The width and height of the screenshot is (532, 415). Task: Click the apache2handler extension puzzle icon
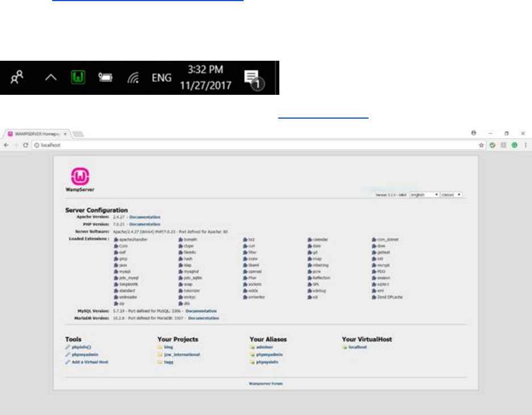coord(116,240)
